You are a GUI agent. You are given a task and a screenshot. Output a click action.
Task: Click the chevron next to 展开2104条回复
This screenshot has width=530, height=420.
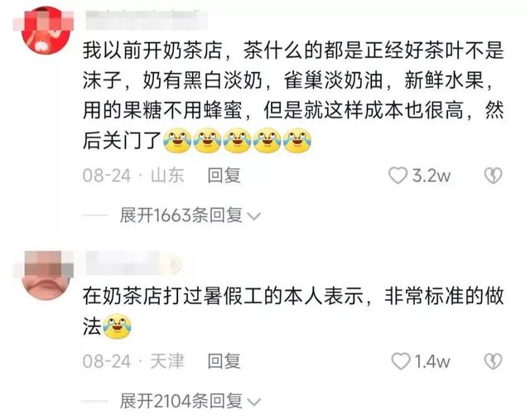click(x=254, y=402)
